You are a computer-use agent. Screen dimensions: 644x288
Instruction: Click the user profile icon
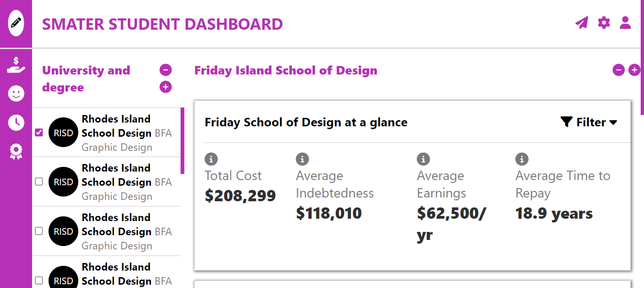pos(625,23)
